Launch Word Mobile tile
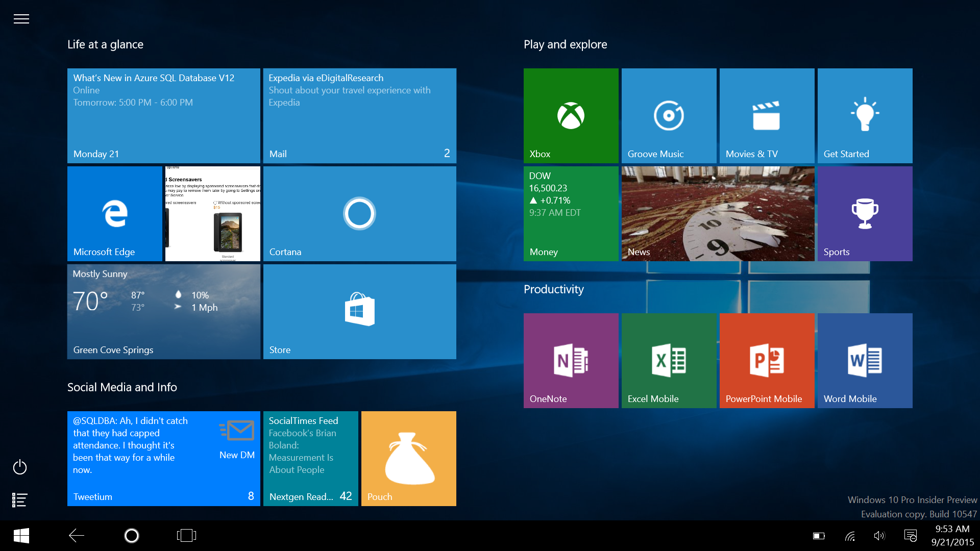Image resolution: width=980 pixels, height=551 pixels. (865, 361)
